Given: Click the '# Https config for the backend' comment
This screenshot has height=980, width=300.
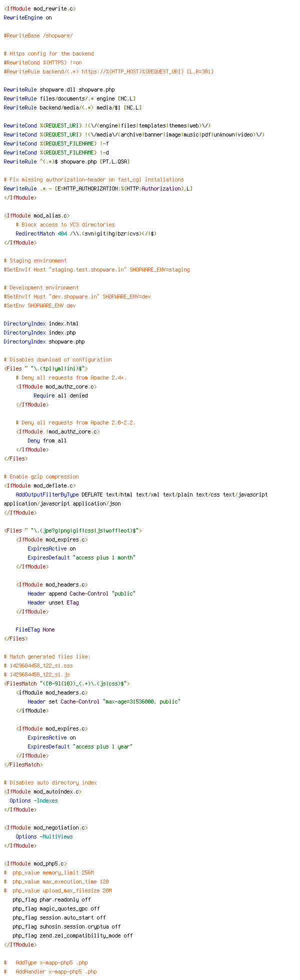Looking at the screenshot, I should (x=48, y=53).
